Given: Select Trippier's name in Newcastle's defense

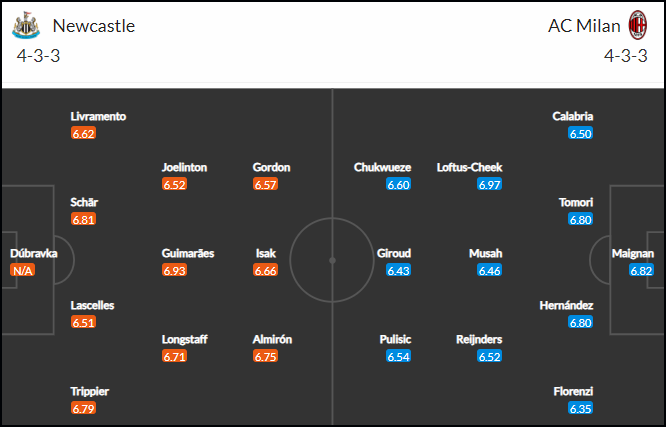Looking at the screenshot, I should (90, 391).
